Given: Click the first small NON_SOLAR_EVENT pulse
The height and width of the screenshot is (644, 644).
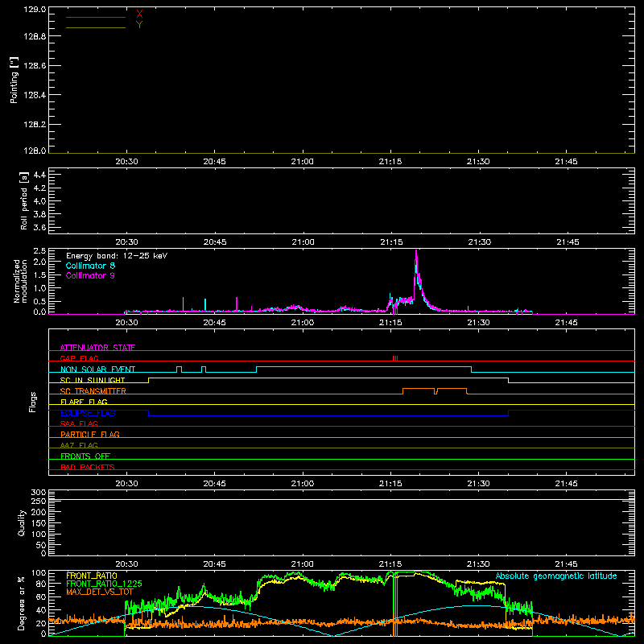Looking at the screenshot, I should click(179, 369).
